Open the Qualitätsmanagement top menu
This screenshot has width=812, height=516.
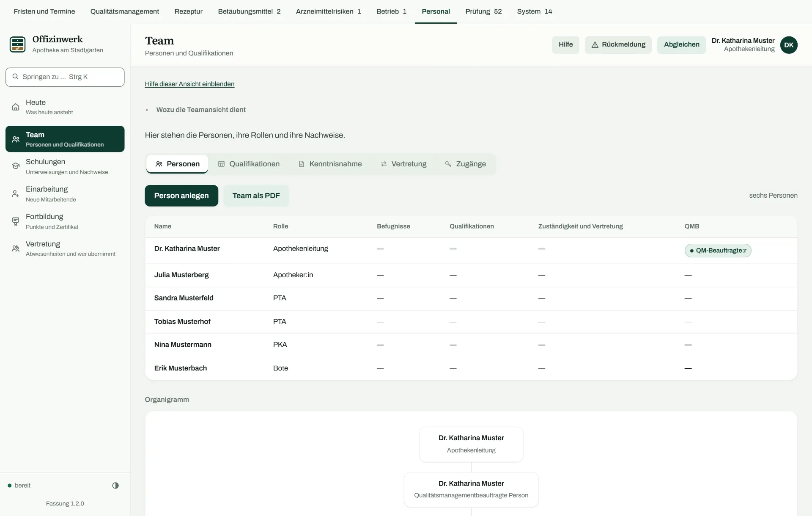click(125, 11)
